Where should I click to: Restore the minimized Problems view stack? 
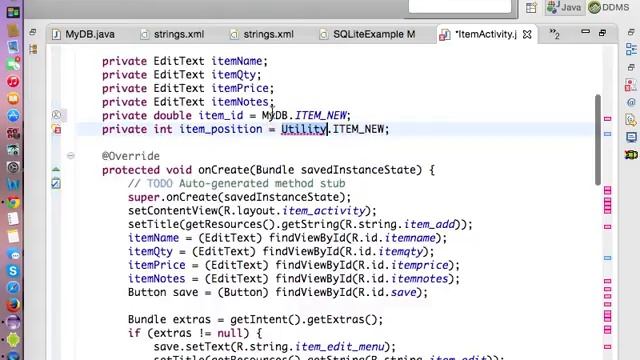coord(631,67)
